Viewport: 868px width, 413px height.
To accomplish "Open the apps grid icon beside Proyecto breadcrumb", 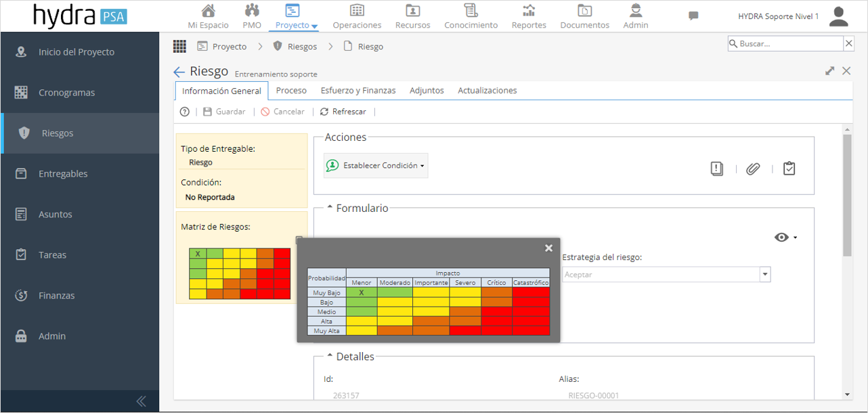I will tap(179, 46).
